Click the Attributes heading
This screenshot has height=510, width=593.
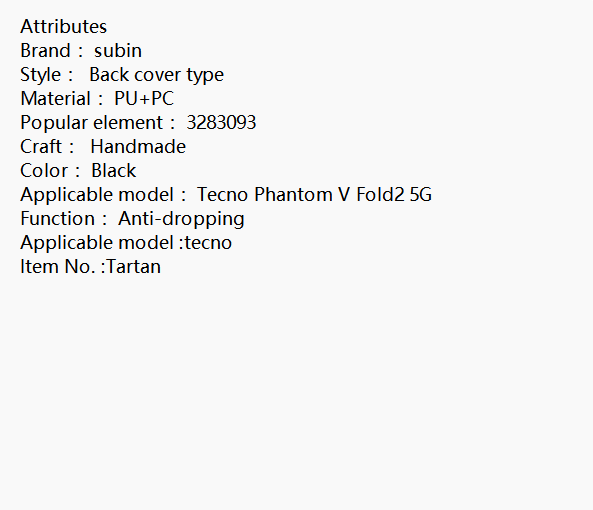tap(64, 26)
